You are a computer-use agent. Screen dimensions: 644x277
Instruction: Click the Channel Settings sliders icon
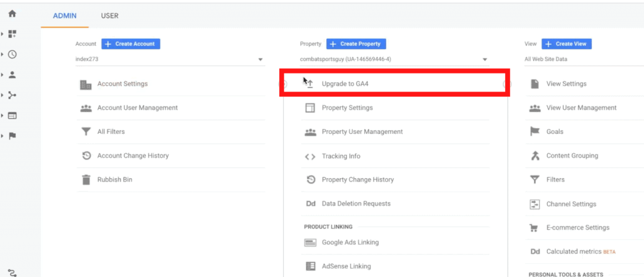pyautogui.click(x=535, y=204)
